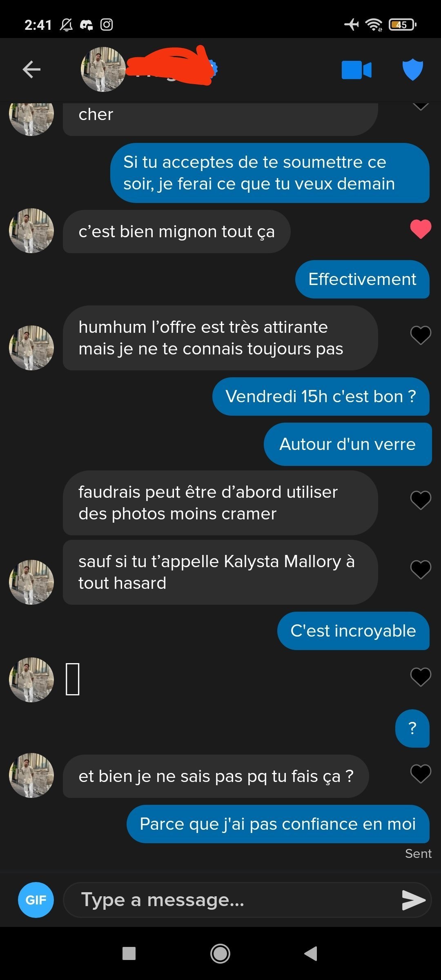Image resolution: width=441 pixels, height=980 pixels.
Task: Open Android home via circle button
Action: coord(220,954)
